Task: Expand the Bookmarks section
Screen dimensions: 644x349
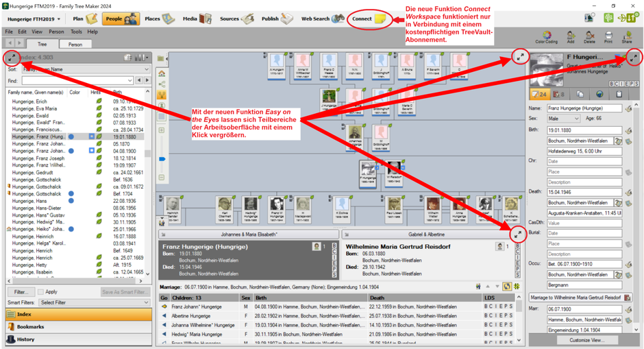Action: click(79, 327)
